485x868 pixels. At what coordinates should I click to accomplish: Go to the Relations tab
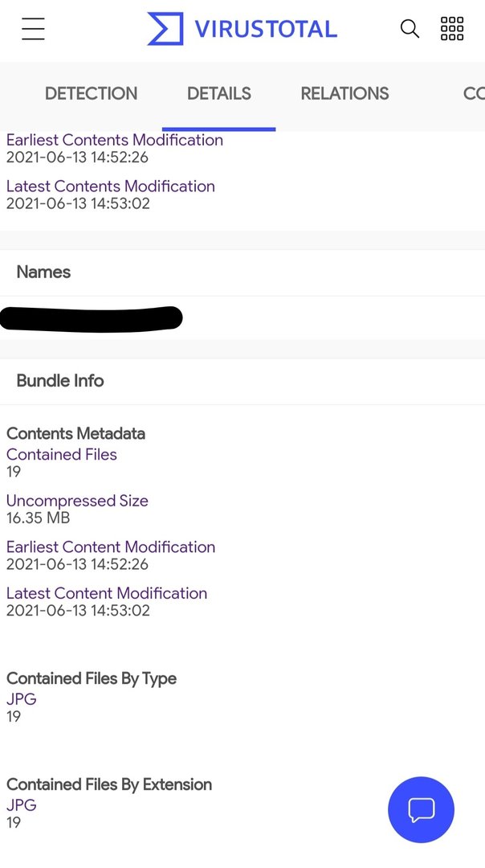(344, 93)
